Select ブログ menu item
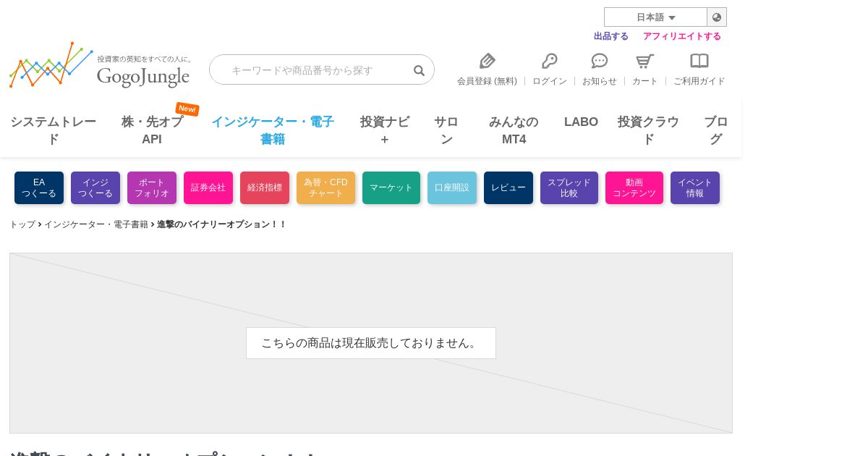 tap(716, 130)
